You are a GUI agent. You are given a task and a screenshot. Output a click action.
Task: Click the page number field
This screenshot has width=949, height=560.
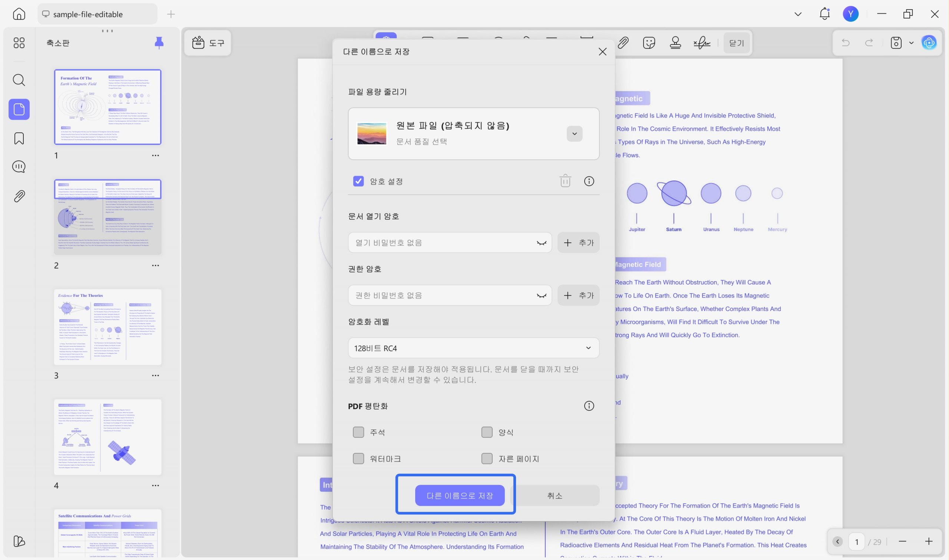pyautogui.click(x=857, y=542)
